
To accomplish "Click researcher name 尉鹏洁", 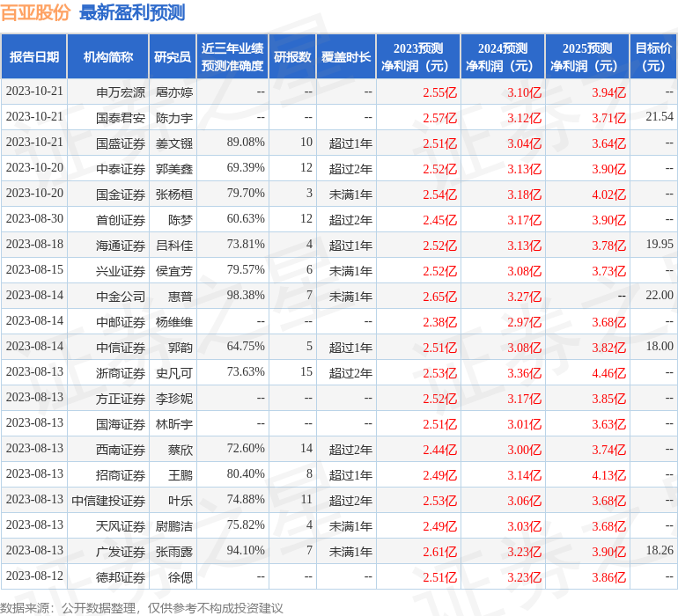I will click(174, 526).
